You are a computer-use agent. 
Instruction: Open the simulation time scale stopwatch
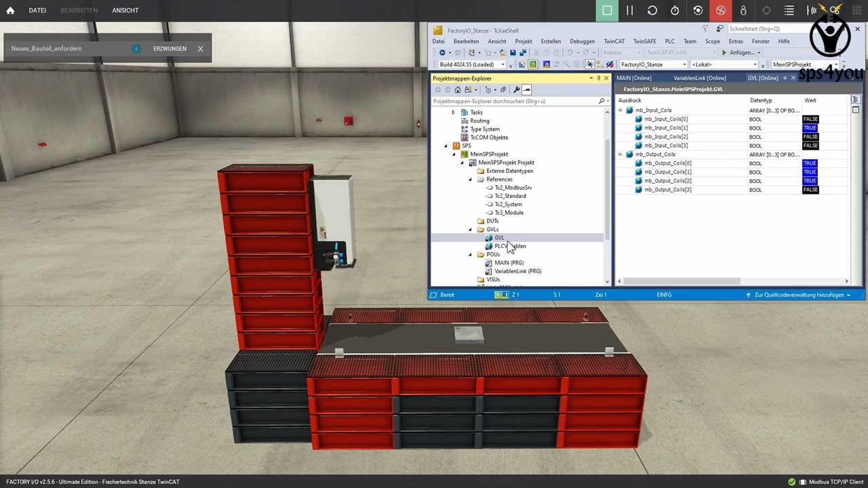pyautogui.click(x=675, y=10)
